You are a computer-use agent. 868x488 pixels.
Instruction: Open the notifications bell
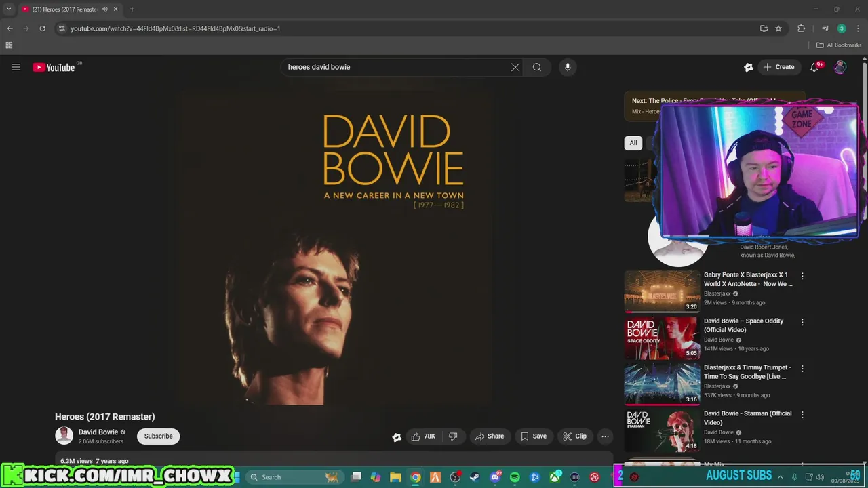pyautogui.click(x=814, y=67)
